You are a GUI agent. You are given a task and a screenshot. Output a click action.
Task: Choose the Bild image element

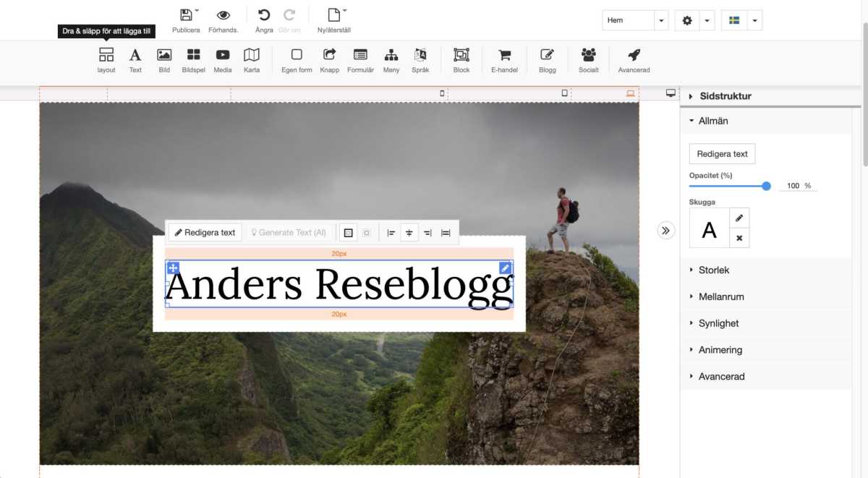click(x=164, y=60)
